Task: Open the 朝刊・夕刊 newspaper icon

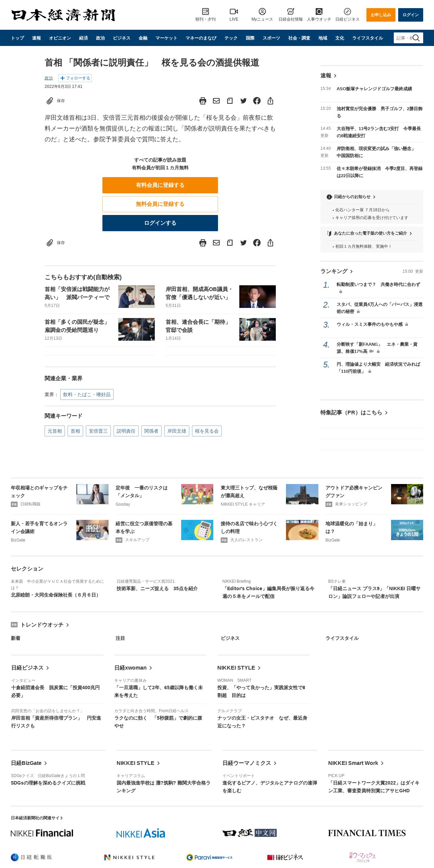Action: point(205,11)
